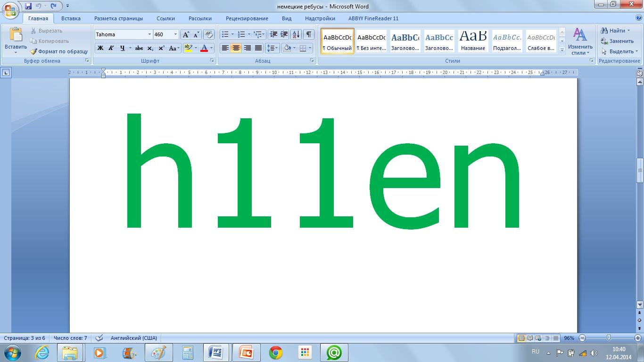The image size is (644, 362).
Task: Open the font size 460 dropdown
Action: tap(175, 34)
